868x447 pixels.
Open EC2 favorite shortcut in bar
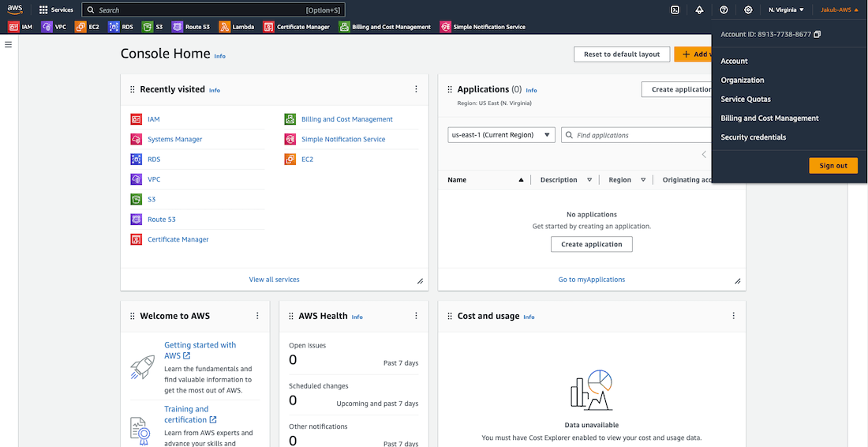click(87, 27)
